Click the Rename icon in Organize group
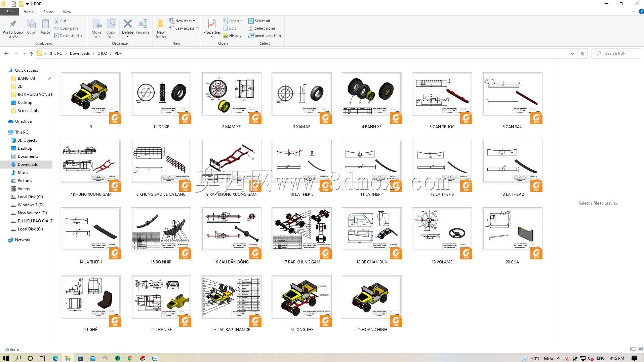 tap(143, 24)
